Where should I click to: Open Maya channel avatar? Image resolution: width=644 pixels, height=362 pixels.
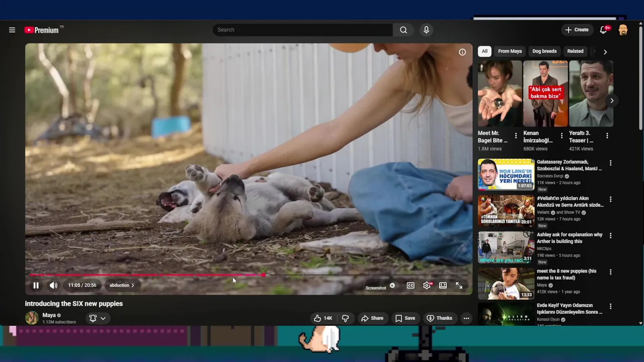tap(32, 318)
